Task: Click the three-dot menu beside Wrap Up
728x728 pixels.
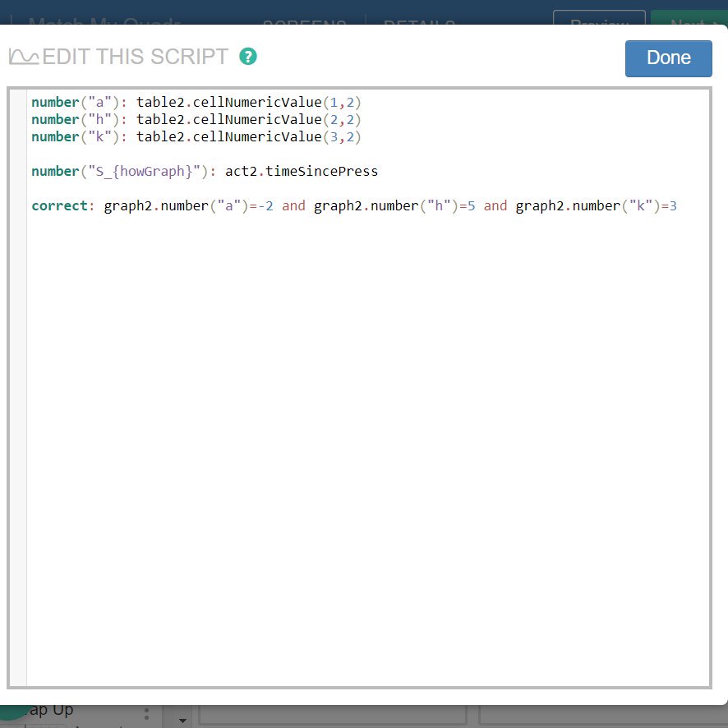Action: coord(147,713)
